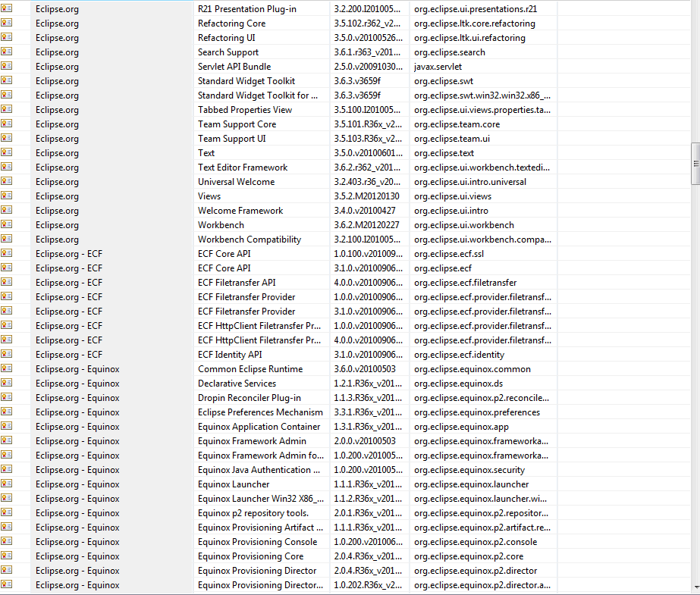Click the icon in Equinox Provisioning Console row
Viewport: 700px width, 595px height.
pos(6,541)
